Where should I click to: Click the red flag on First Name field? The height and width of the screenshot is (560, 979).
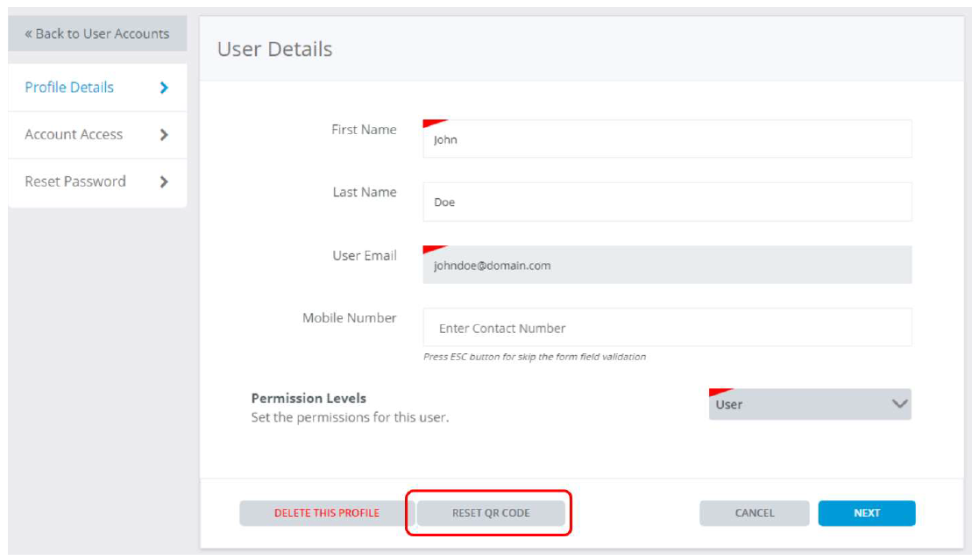(432, 124)
